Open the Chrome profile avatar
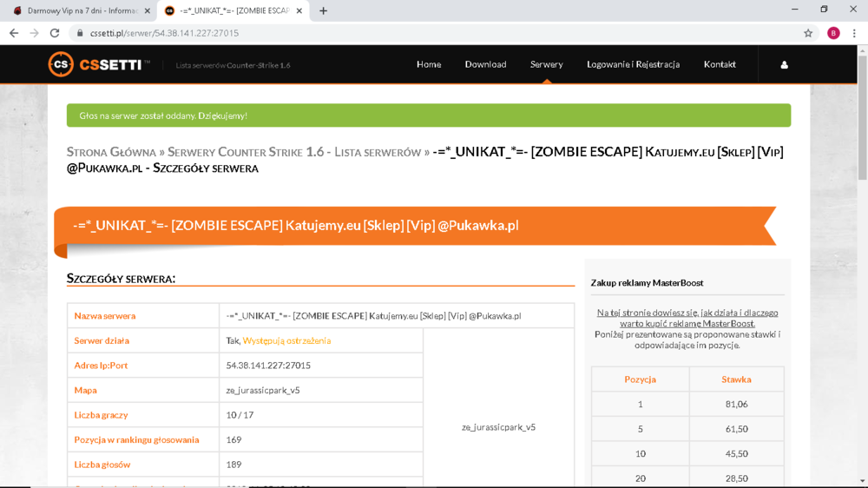868x488 pixels. [x=833, y=33]
